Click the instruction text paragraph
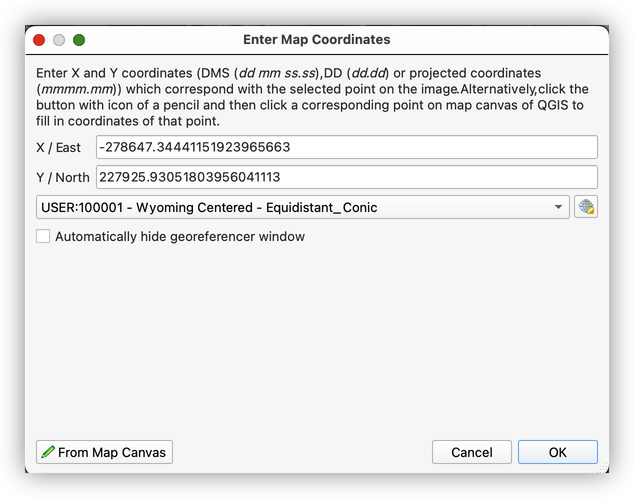 tap(310, 97)
